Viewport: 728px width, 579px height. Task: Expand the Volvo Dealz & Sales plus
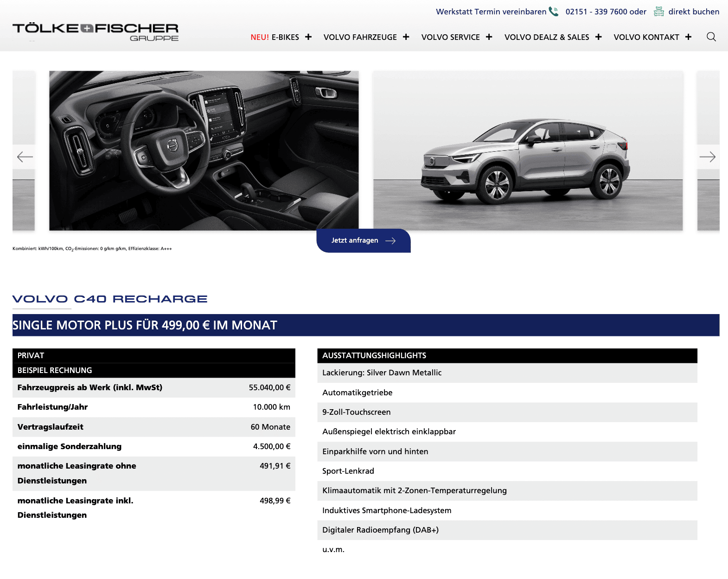599,37
